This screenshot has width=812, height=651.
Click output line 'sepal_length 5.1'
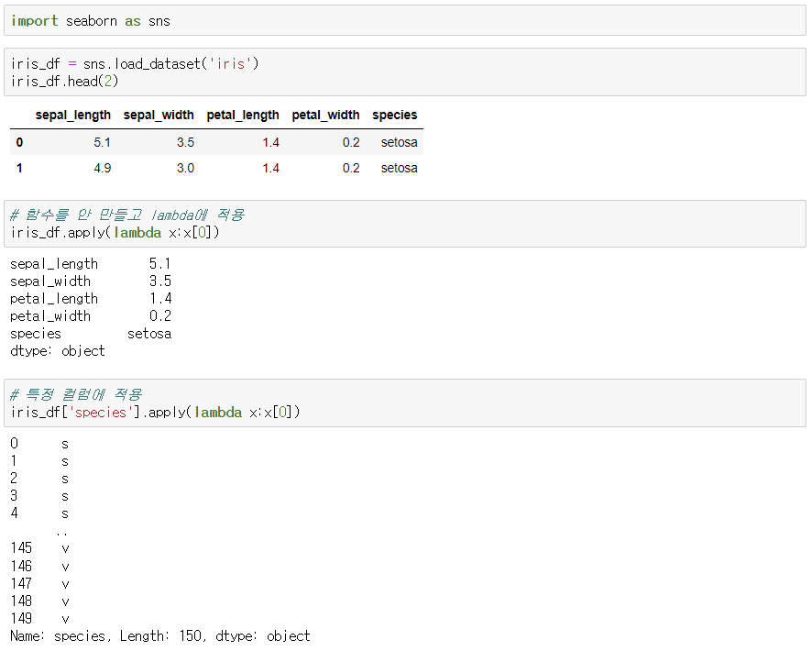click(x=91, y=264)
